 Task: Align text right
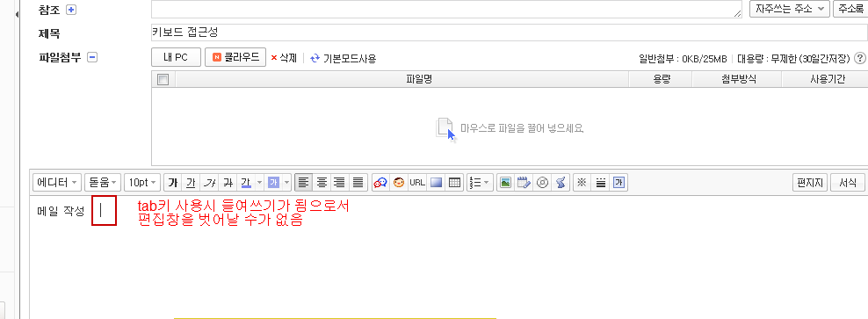click(x=340, y=182)
